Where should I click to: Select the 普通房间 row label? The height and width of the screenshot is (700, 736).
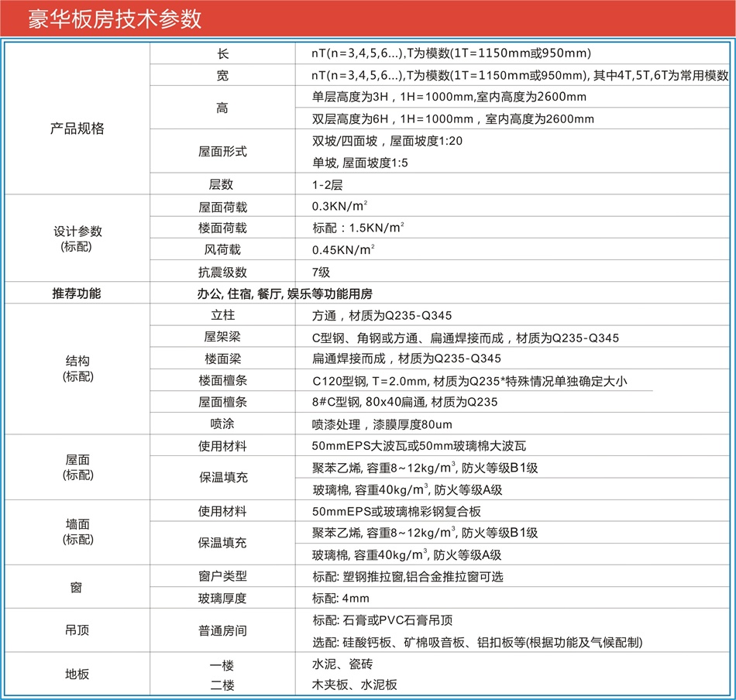(x=222, y=630)
